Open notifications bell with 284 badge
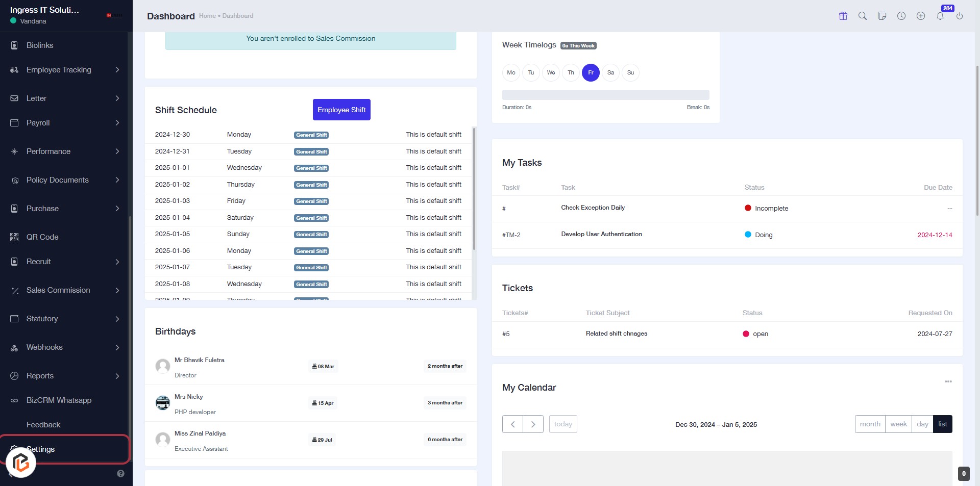The height and width of the screenshot is (486, 980). (x=940, y=16)
